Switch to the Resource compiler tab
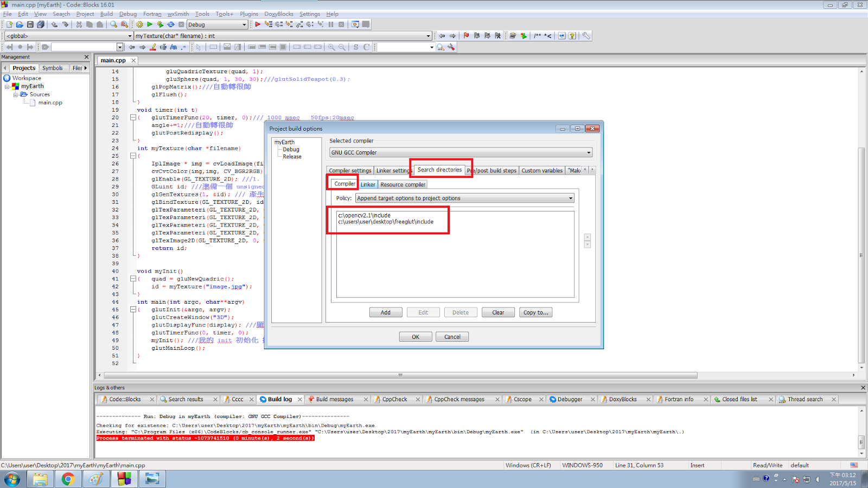This screenshot has width=868, height=488. pyautogui.click(x=403, y=184)
